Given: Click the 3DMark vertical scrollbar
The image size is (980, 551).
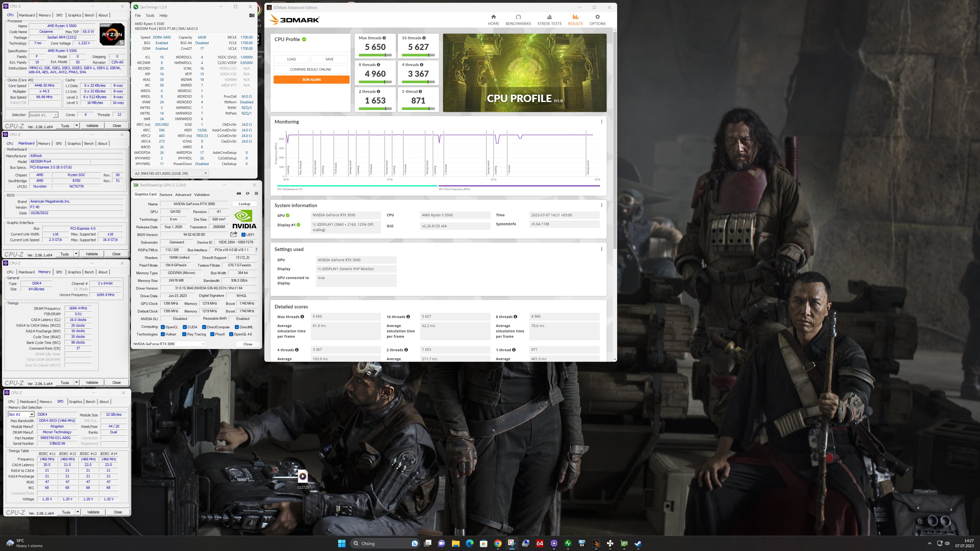Looking at the screenshot, I should [614, 140].
